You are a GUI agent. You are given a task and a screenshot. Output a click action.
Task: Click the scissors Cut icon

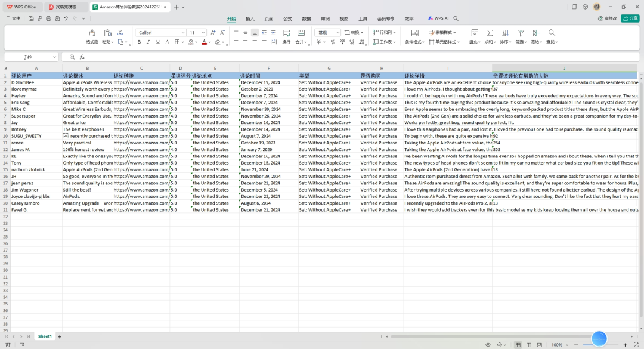[120, 33]
